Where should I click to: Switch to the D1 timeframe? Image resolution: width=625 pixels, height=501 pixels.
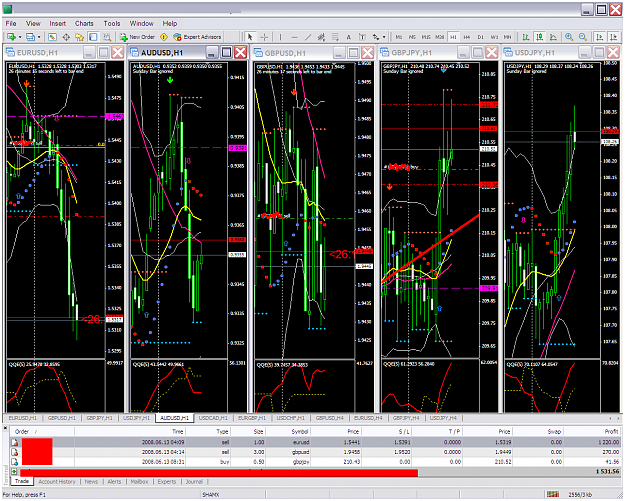tap(480, 37)
